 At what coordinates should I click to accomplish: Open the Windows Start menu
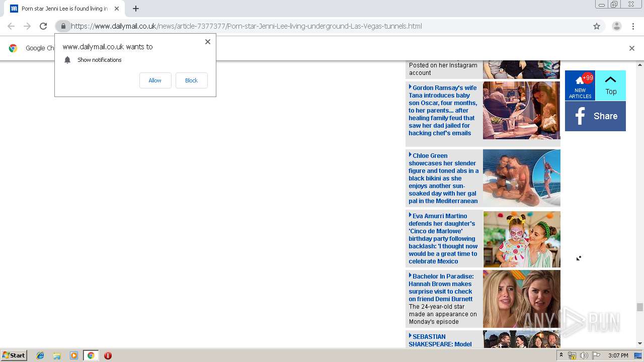(14, 355)
